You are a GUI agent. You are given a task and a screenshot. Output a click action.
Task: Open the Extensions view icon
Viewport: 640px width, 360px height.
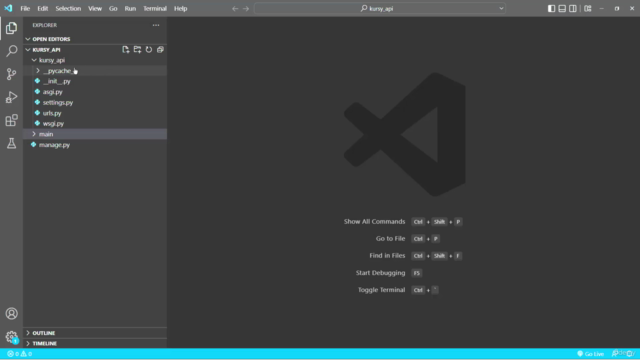[11, 120]
